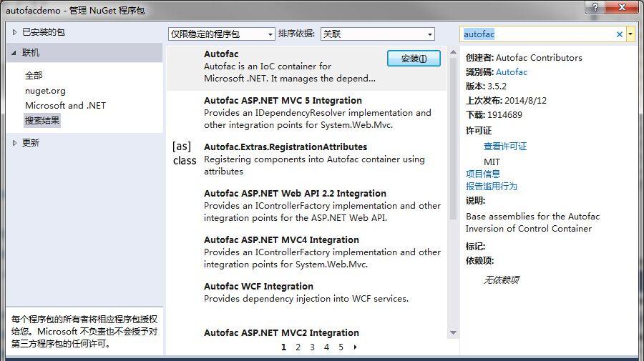Click creator Autofac Contributors text
Screen dimensions: 644x361
point(539,58)
